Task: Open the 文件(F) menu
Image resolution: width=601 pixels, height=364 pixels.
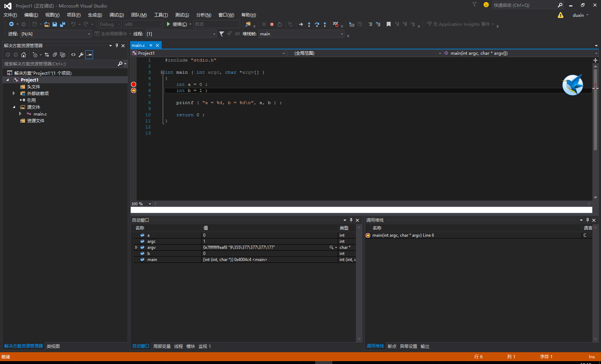Action: 10,15
